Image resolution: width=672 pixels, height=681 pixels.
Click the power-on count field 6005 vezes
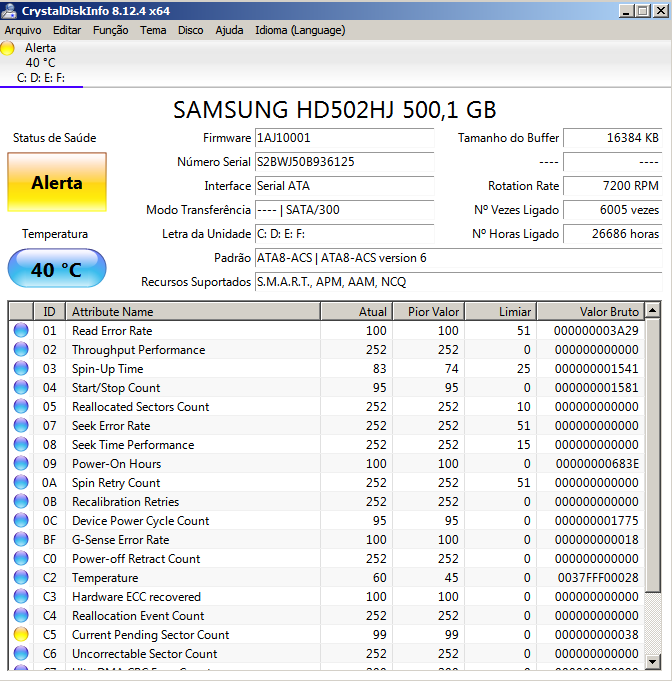click(612, 210)
